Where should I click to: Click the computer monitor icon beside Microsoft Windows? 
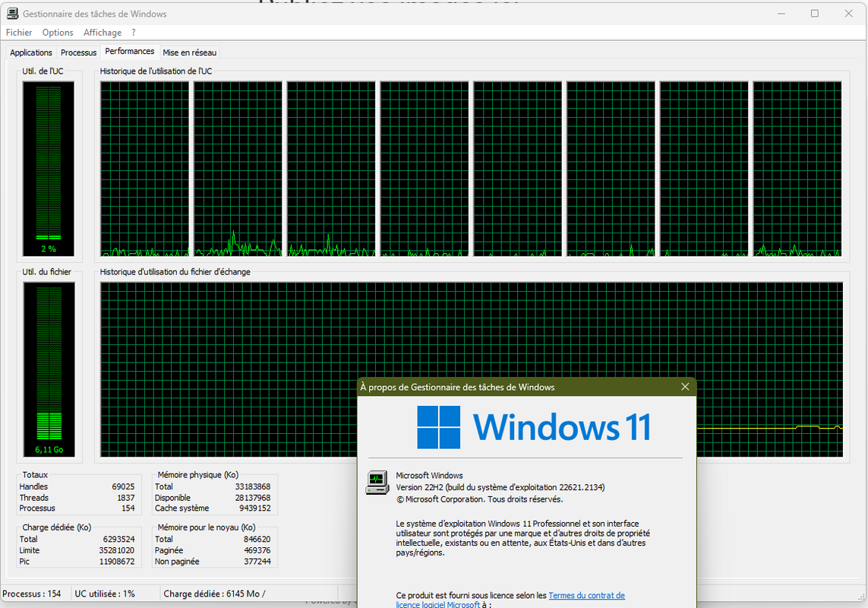[x=377, y=482]
